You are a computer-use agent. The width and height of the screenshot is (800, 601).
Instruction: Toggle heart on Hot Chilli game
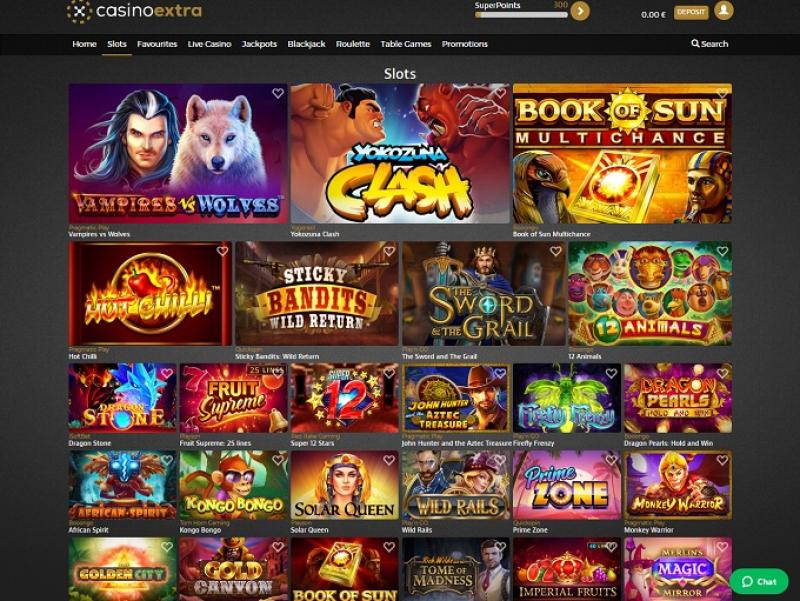[222, 251]
